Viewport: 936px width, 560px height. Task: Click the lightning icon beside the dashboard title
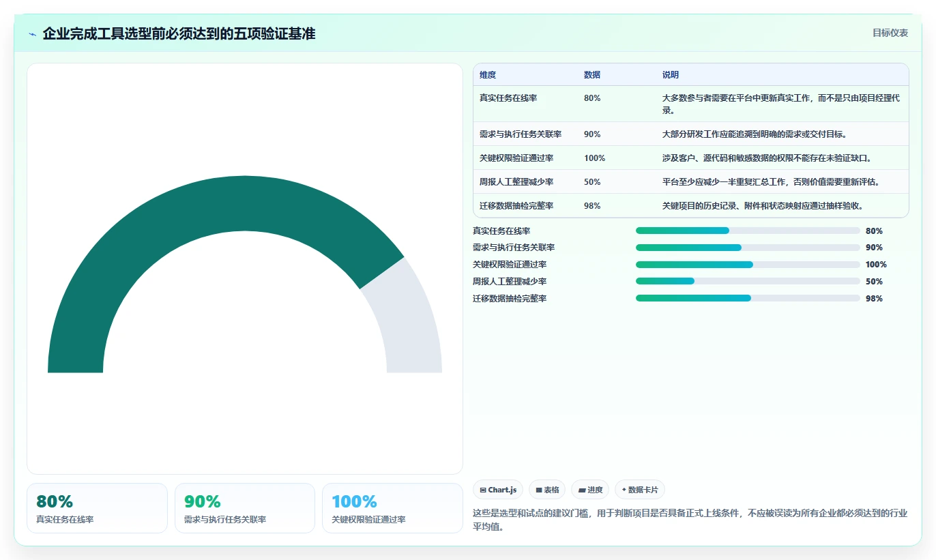(33, 34)
